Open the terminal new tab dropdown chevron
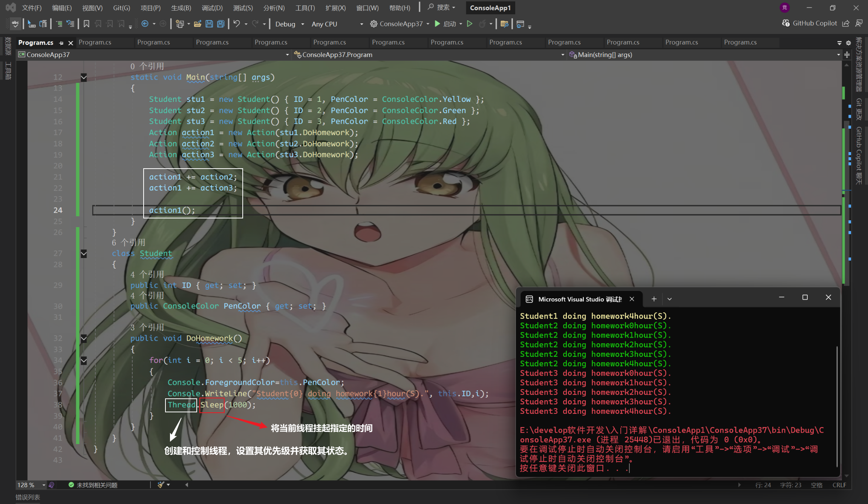868x504 pixels. pos(669,299)
